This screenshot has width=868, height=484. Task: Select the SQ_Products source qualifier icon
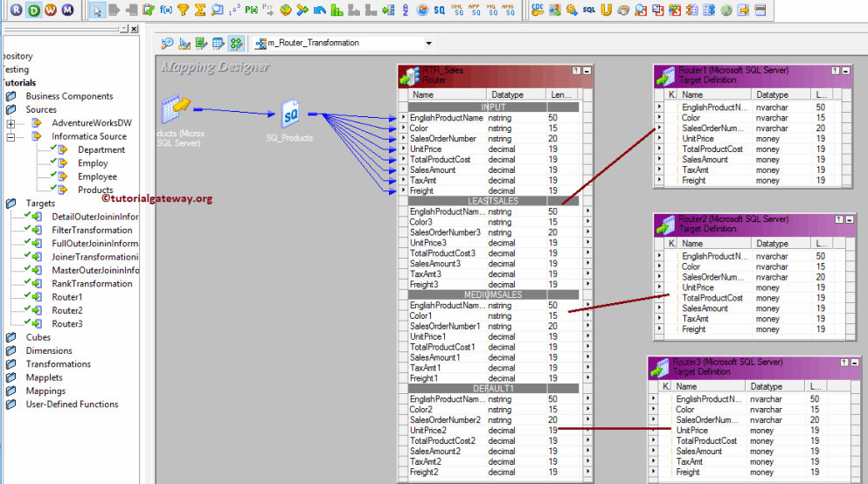pos(290,114)
